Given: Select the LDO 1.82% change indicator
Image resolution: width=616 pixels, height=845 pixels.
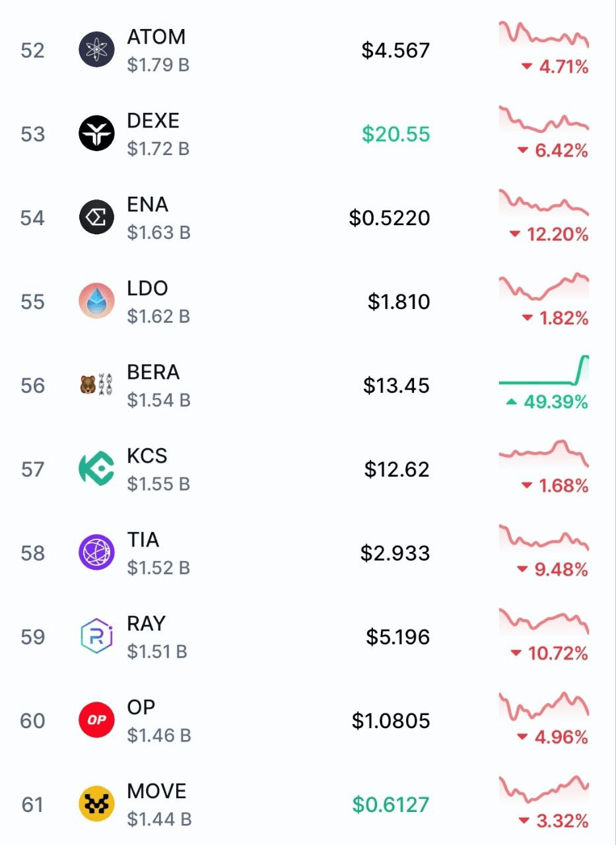Looking at the screenshot, I should [x=555, y=318].
